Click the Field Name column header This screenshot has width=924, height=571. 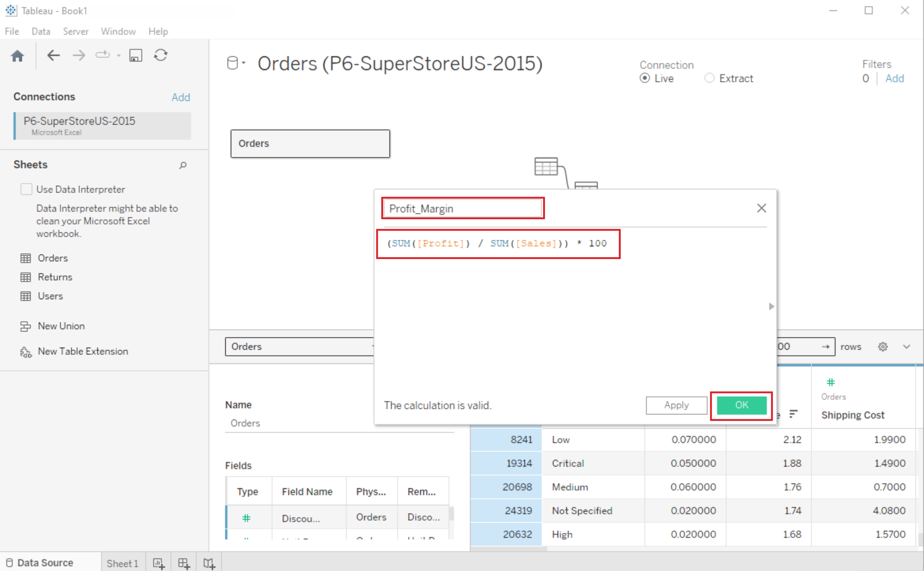(307, 491)
